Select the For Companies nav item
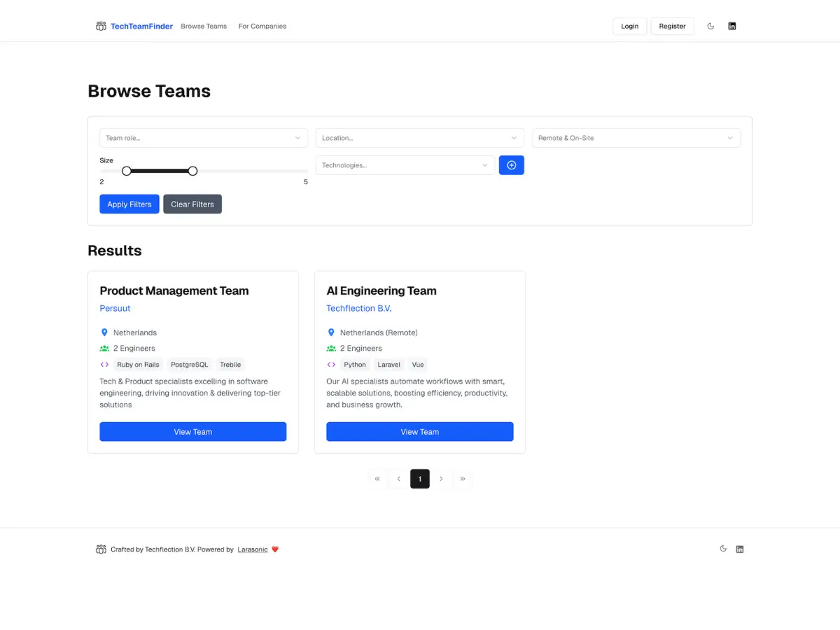The height and width of the screenshot is (630, 840). coord(262,26)
